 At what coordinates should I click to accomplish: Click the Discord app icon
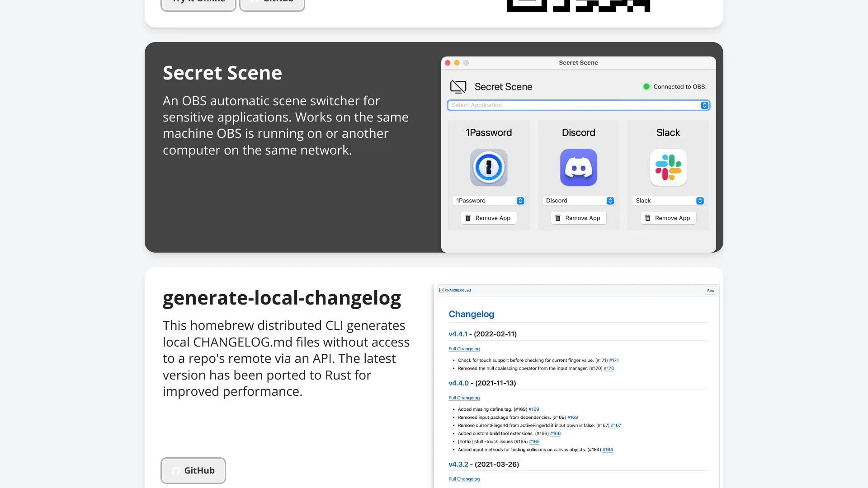point(579,168)
